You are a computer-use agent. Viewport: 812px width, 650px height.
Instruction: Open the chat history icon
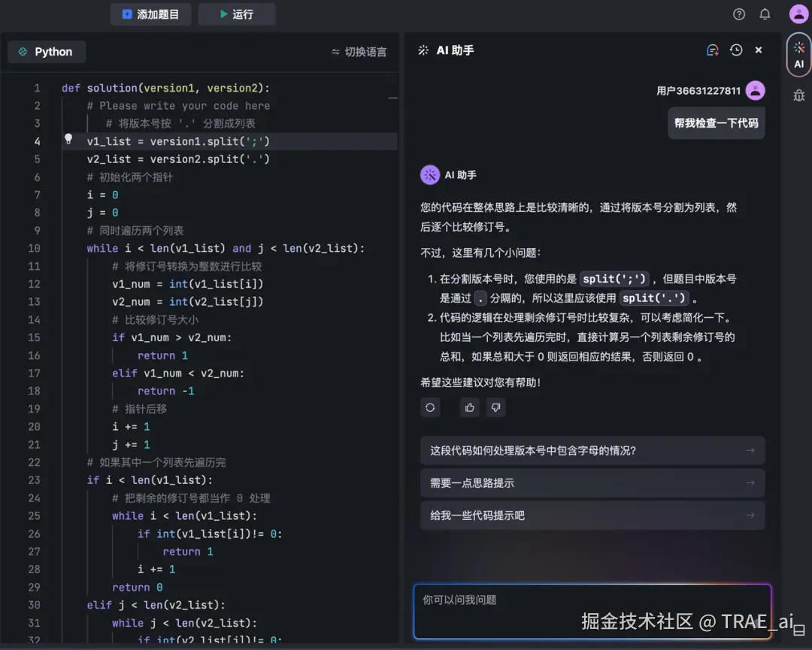(735, 50)
